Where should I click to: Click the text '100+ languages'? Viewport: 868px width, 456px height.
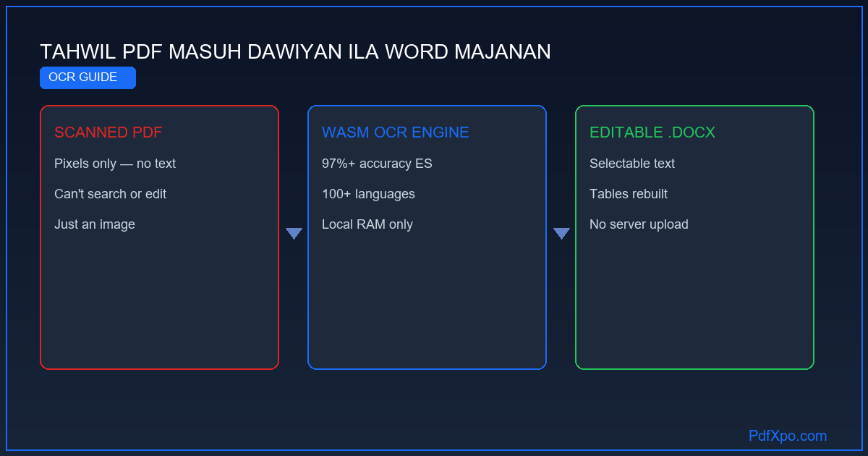(x=369, y=194)
